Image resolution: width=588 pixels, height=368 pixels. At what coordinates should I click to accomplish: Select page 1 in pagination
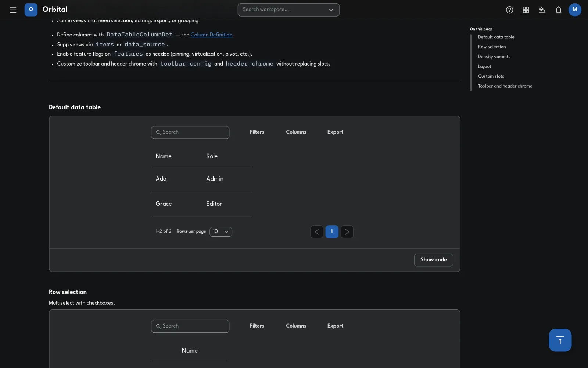pyautogui.click(x=332, y=232)
